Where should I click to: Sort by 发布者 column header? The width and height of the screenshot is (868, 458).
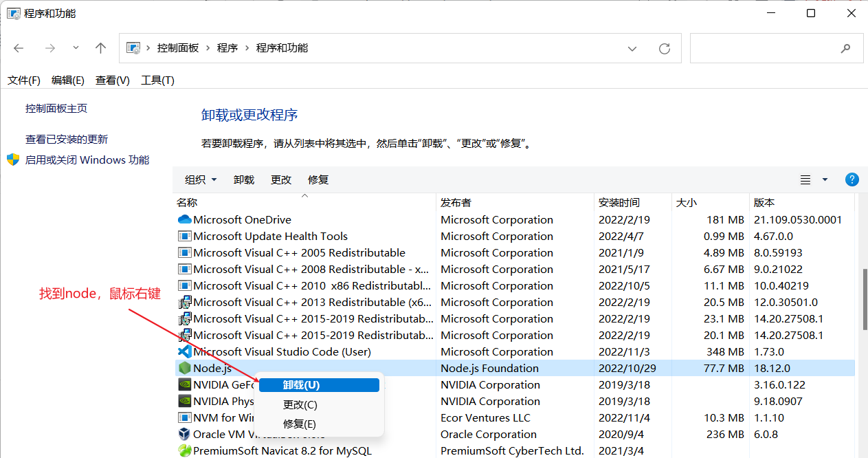point(515,203)
